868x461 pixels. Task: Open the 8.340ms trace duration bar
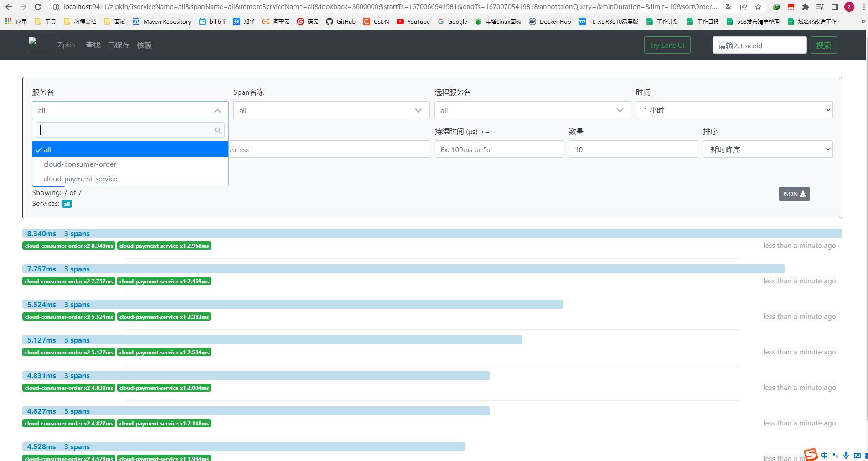click(x=432, y=233)
